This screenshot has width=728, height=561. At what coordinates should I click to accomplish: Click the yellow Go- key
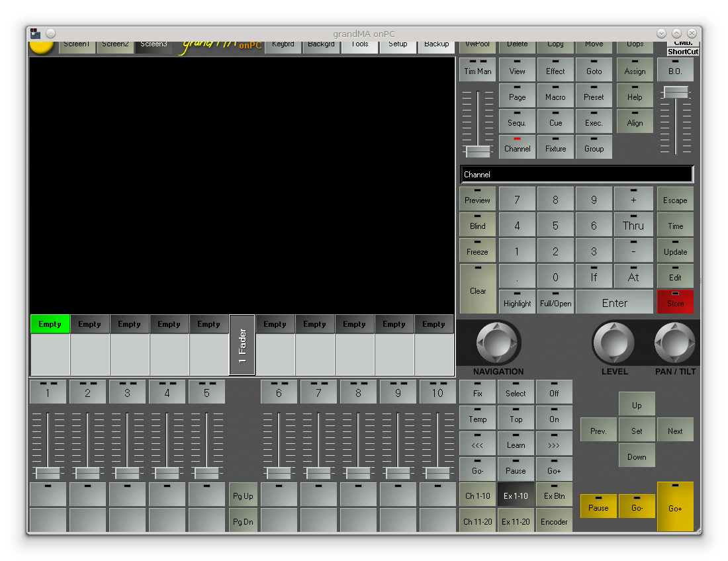637,507
